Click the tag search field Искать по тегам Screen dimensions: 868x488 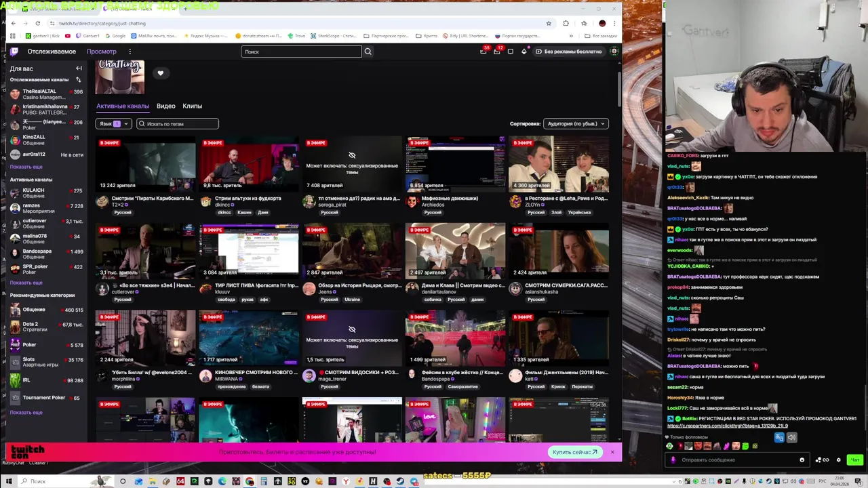pos(178,124)
